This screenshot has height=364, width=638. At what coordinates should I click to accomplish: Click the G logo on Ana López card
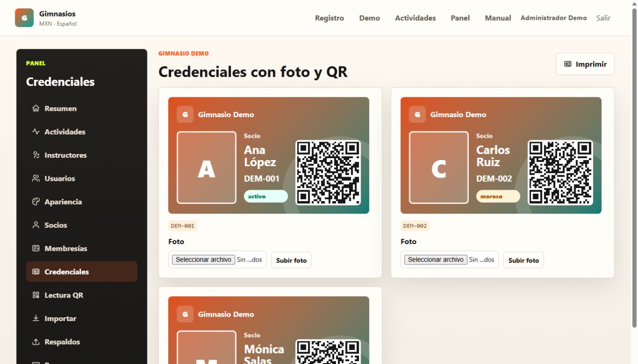click(185, 114)
